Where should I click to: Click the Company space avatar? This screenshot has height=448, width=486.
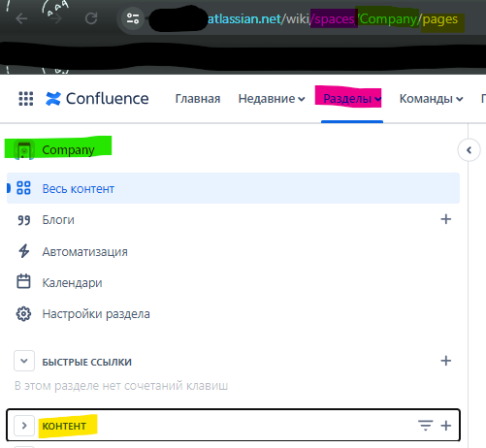click(24, 150)
